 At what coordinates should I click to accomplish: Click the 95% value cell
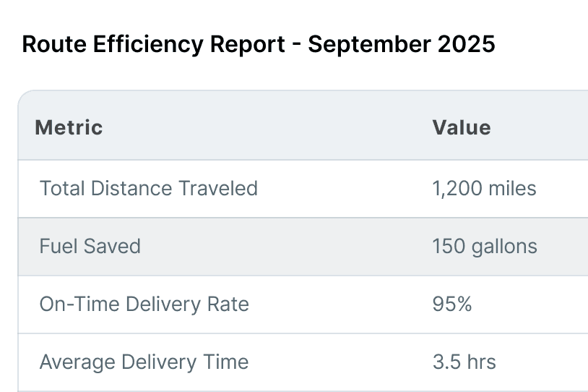pyautogui.click(x=452, y=304)
